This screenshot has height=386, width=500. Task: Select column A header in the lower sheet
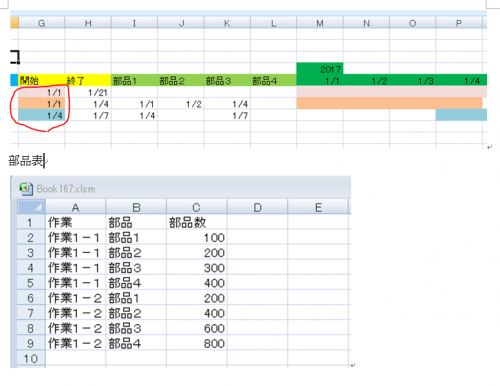[x=76, y=207]
